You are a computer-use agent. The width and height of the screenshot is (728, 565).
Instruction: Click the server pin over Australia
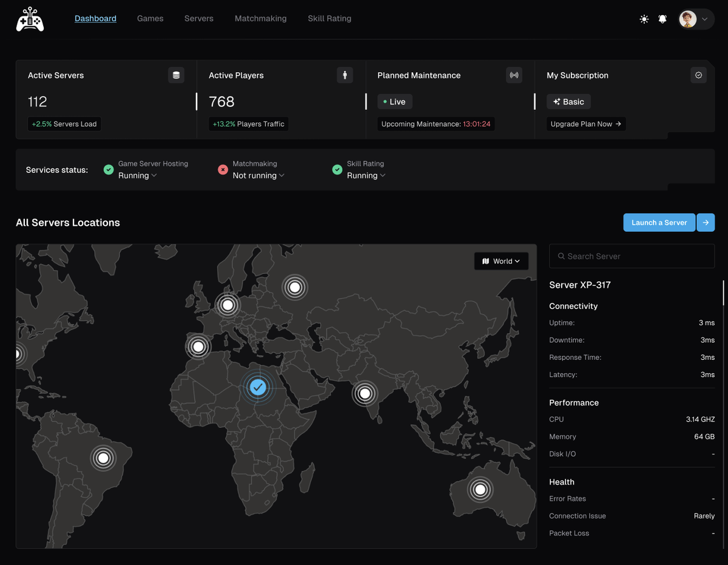480,489
